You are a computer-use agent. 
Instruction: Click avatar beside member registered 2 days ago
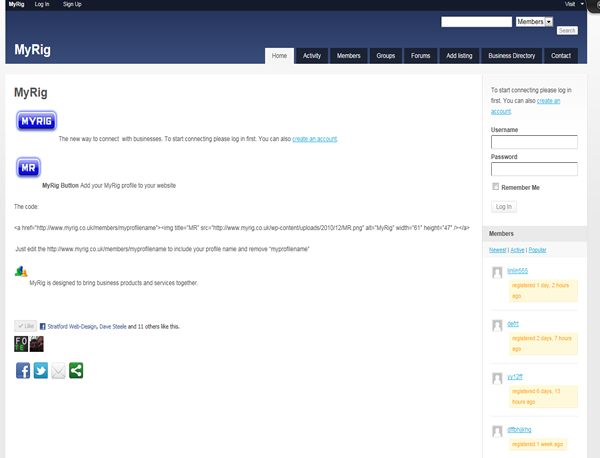click(x=497, y=326)
